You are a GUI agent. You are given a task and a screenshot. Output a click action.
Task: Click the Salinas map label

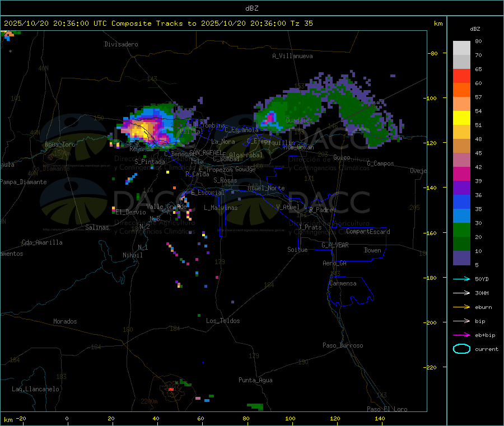click(97, 227)
